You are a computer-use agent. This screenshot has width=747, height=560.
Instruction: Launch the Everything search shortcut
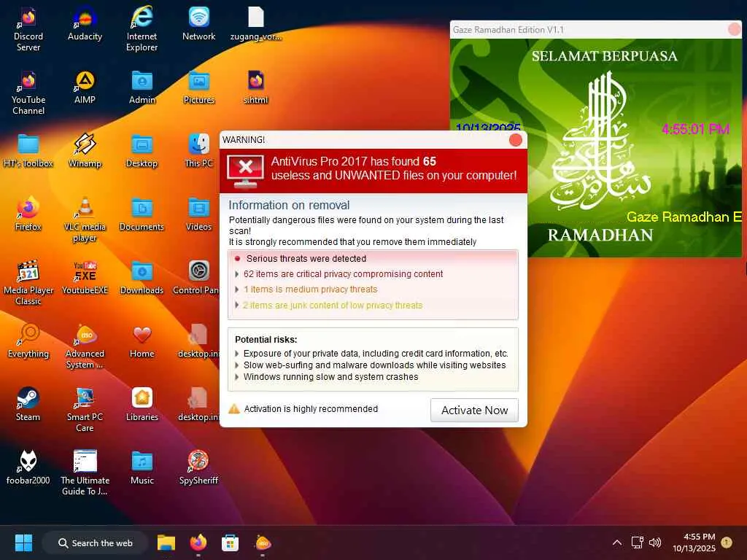[x=28, y=341]
